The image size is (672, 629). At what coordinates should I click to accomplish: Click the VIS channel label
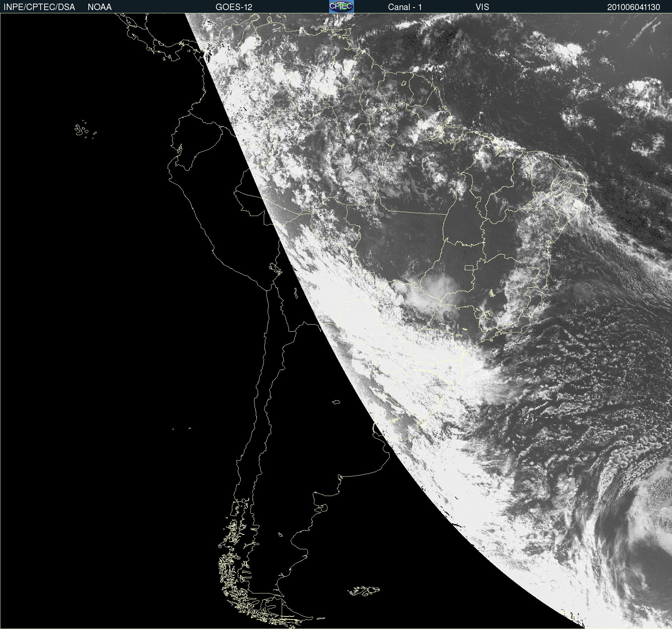coord(482,7)
